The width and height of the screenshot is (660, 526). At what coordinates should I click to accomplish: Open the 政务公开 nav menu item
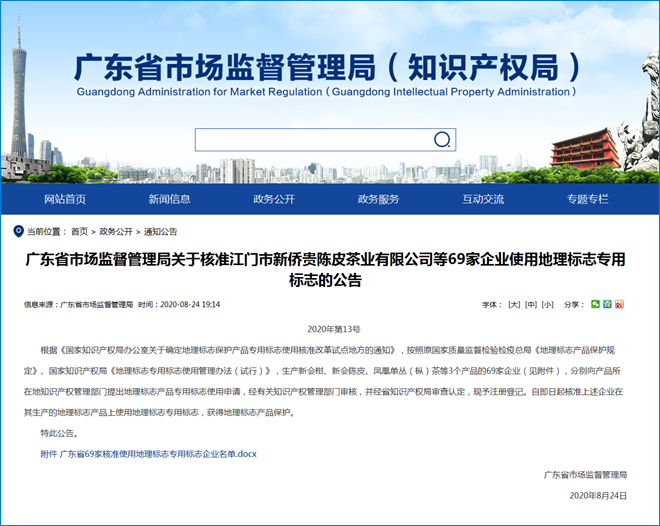pos(274,199)
